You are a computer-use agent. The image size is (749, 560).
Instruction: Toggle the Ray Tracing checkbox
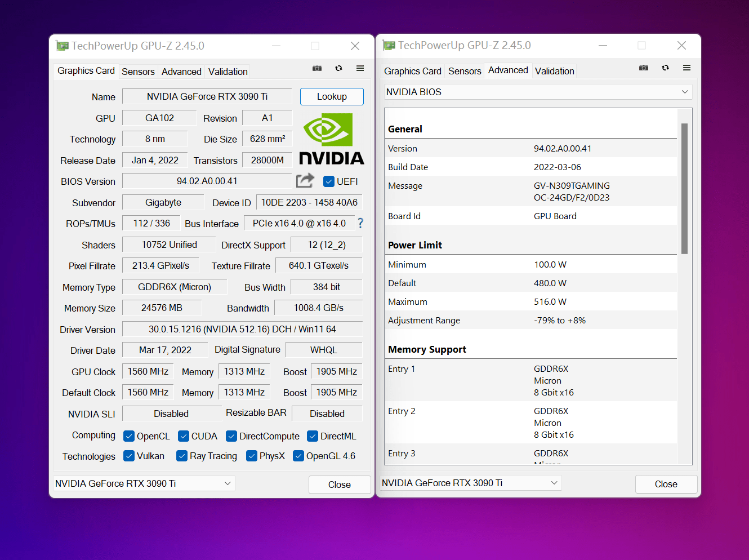click(182, 456)
